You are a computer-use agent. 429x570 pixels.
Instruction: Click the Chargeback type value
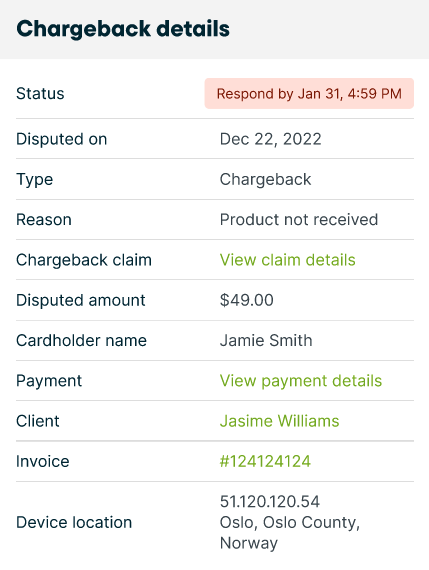(x=265, y=180)
